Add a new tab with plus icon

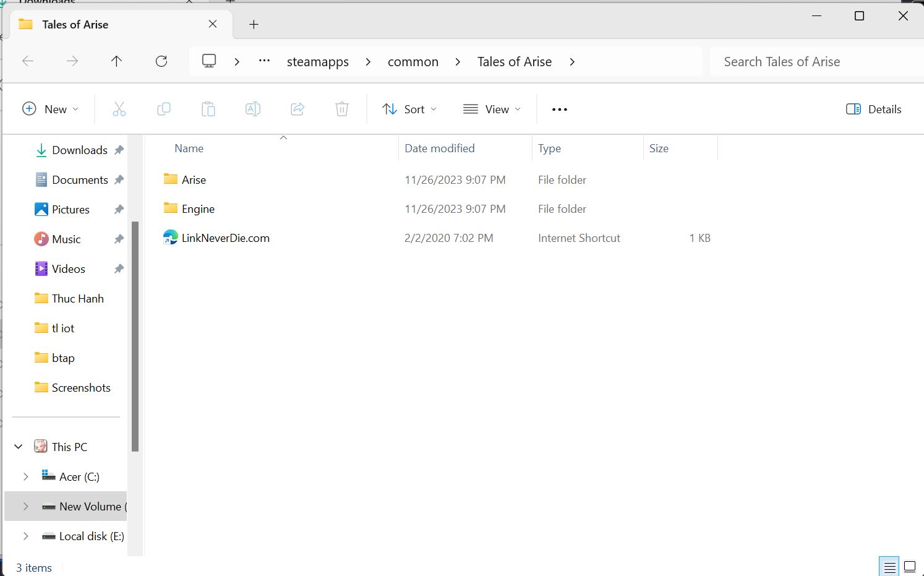[254, 25]
